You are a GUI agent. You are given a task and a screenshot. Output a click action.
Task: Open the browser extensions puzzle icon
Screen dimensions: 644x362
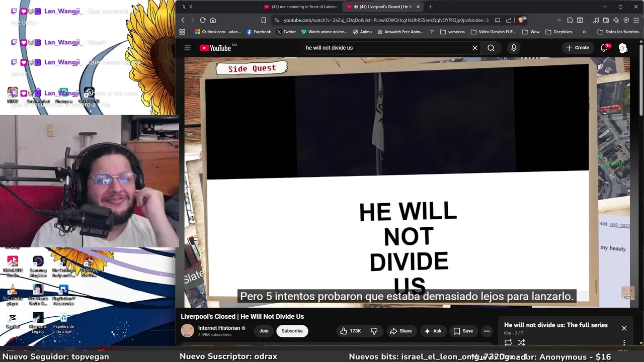(570, 20)
